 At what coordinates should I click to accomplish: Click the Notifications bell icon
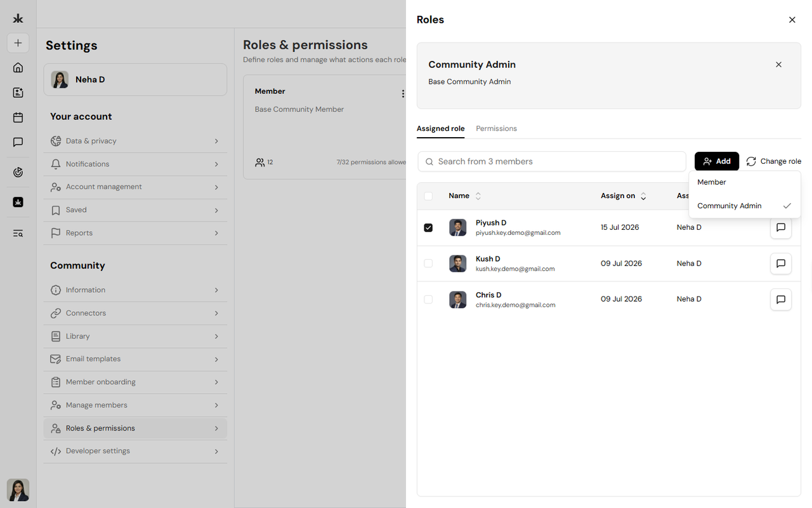56,164
